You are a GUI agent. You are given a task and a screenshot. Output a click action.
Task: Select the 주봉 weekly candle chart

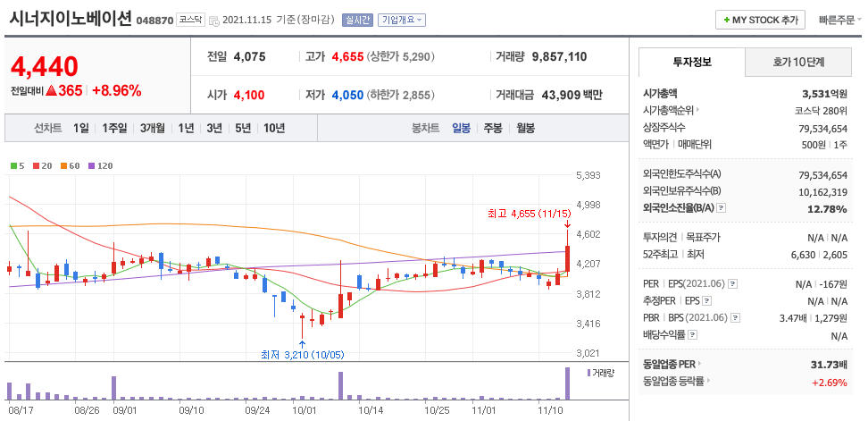493,129
